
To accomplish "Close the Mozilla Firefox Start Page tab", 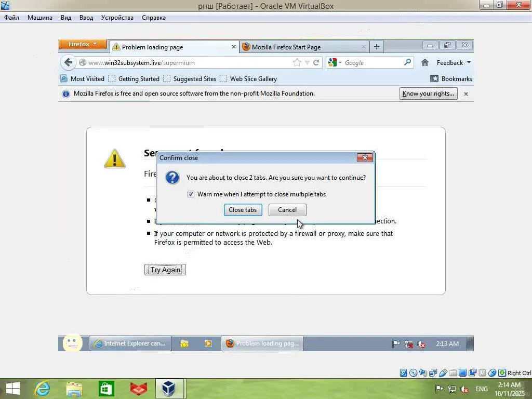I will [x=363, y=47].
